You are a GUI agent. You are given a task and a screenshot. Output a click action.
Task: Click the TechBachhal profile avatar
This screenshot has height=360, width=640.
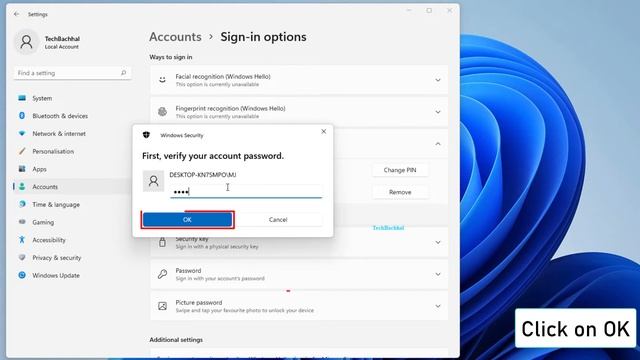pos(27,42)
